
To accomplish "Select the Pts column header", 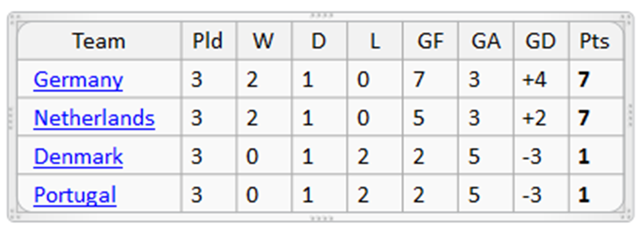I will (x=594, y=41).
